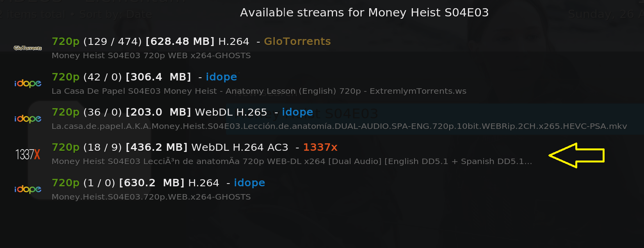Screen dimensions: 644x248
Task: Click the blue idope name on the H.265 stream
Action: click(297, 112)
